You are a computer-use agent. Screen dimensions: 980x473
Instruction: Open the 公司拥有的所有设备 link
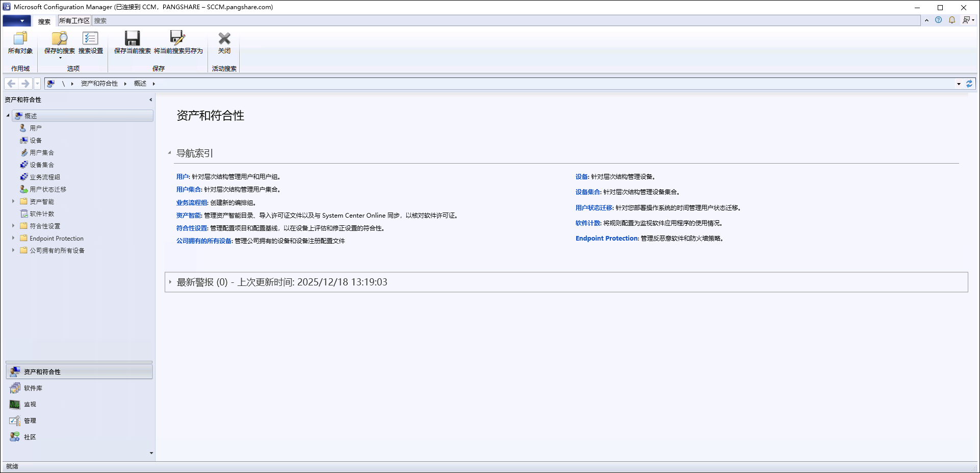tap(204, 241)
